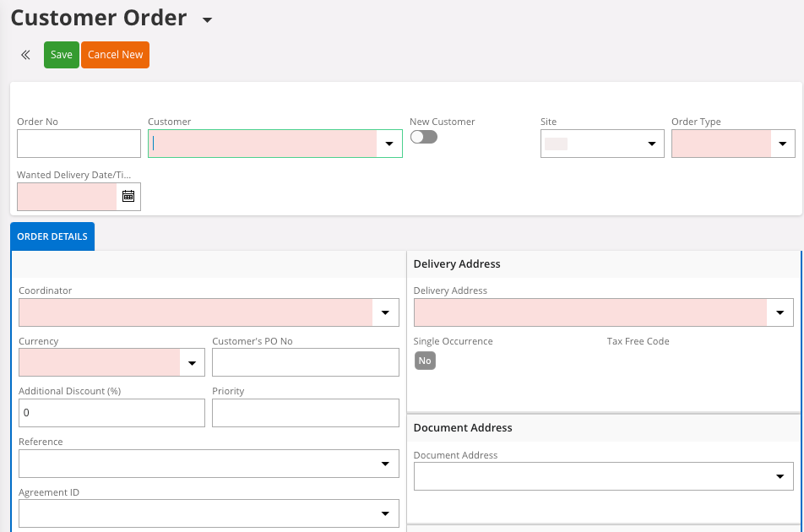Open the Coordinator dropdown
Screen dimensions: 804x532
tap(385, 312)
